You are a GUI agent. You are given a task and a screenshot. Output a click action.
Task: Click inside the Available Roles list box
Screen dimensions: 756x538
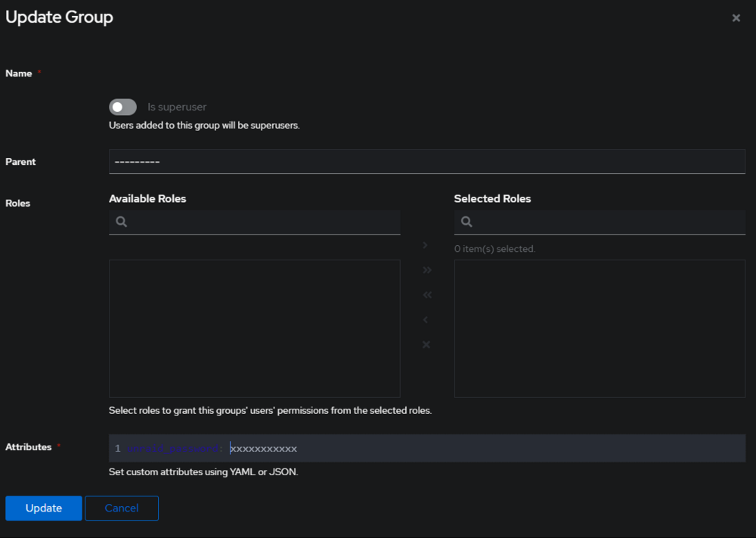pyautogui.click(x=255, y=328)
